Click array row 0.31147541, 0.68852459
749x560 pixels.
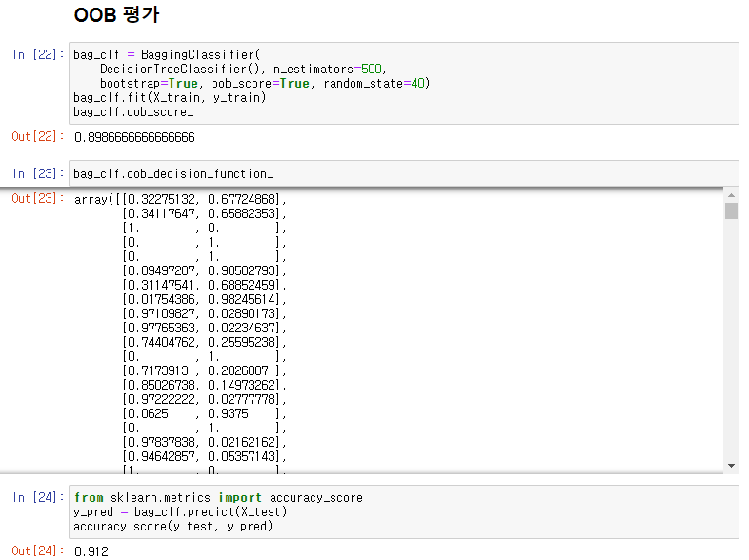[204, 285]
